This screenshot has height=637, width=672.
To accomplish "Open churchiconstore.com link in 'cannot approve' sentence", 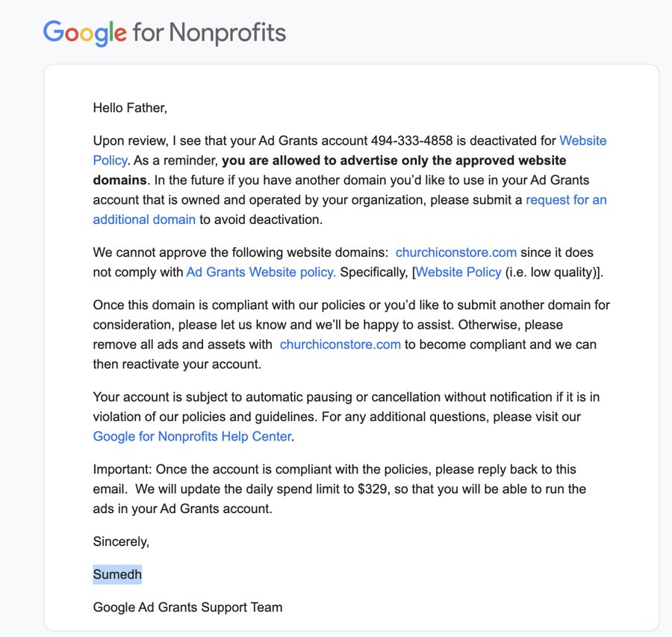I will tap(456, 252).
